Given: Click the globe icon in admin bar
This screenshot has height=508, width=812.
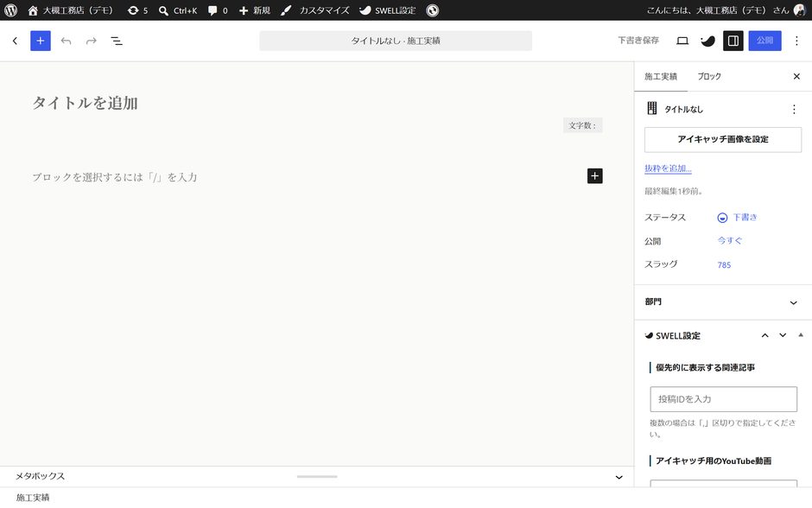Looking at the screenshot, I should click(433, 10).
